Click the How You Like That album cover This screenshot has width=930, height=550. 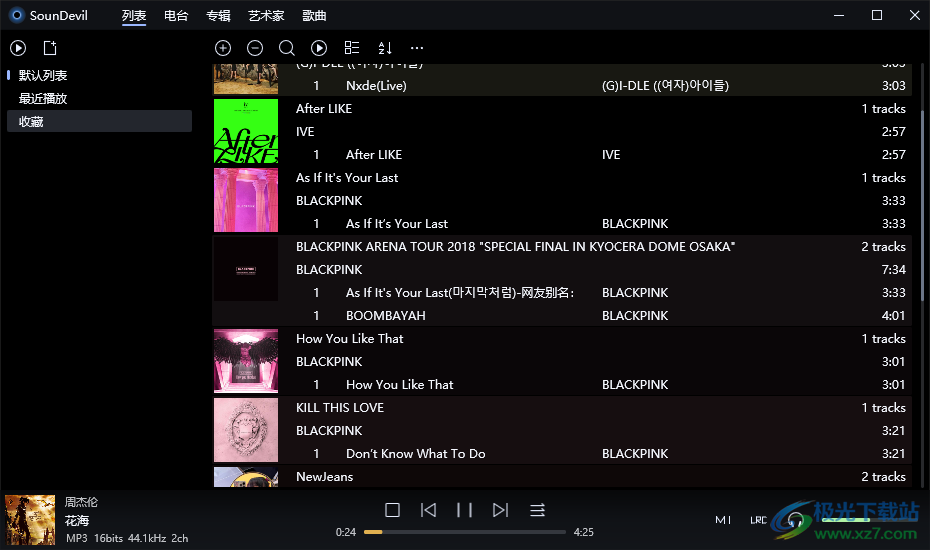pyautogui.click(x=246, y=361)
